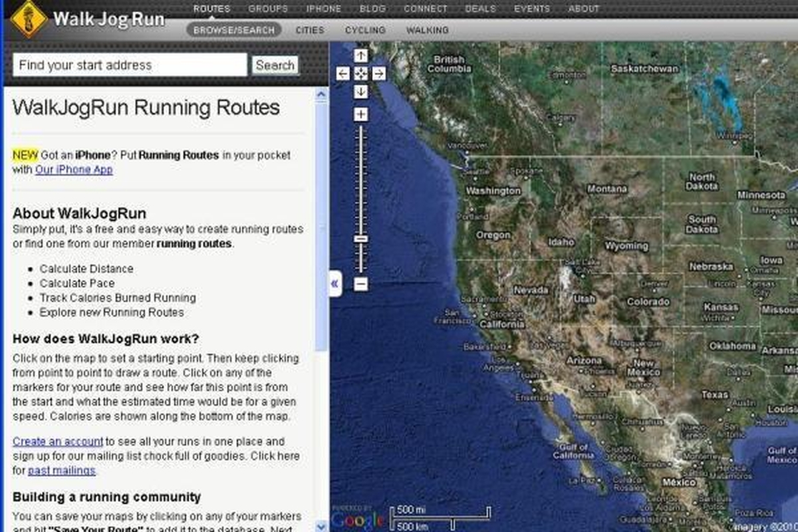Pan the map down with arrow
This screenshot has width=798, height=532.
coord(360,92)
